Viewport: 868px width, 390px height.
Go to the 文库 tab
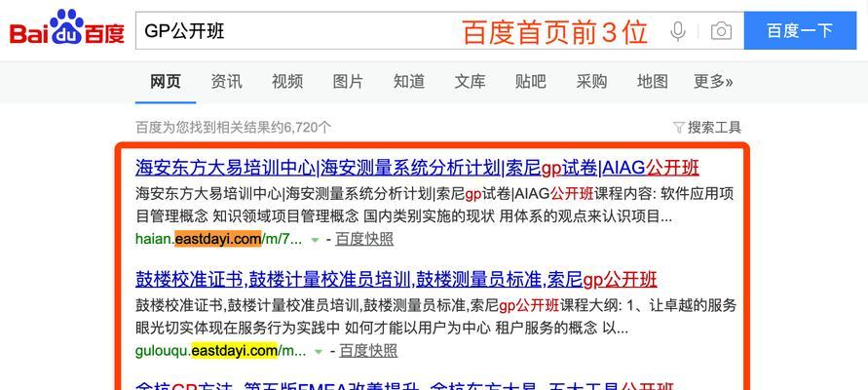470,82
